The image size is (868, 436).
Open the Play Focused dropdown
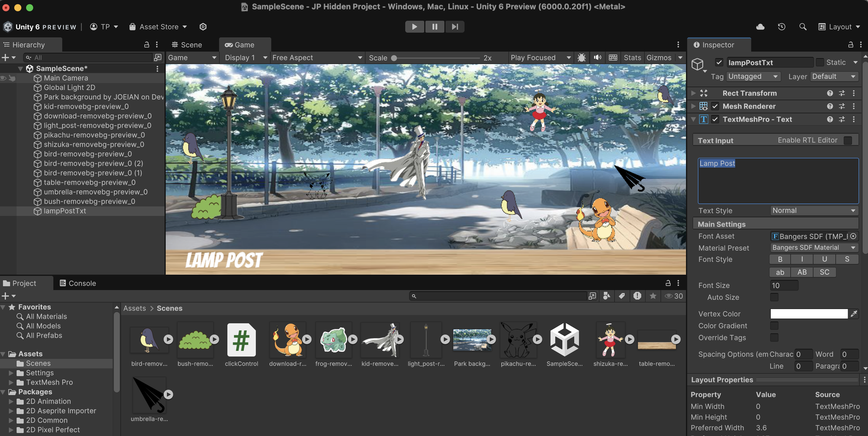(x=540, y=58)
